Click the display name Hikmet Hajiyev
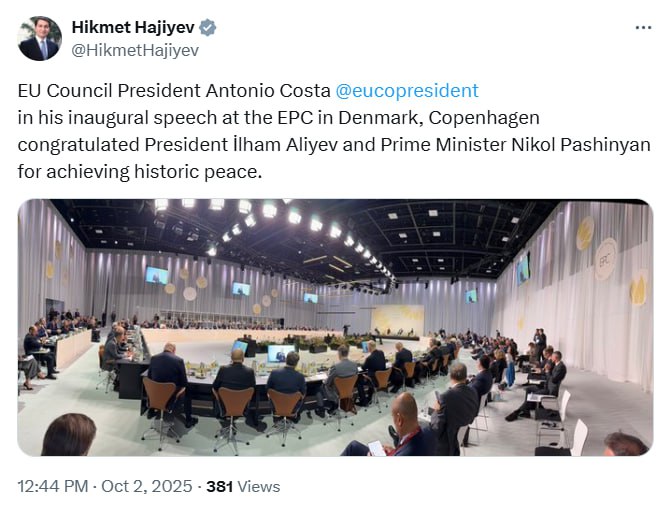 tap(134, 28)
